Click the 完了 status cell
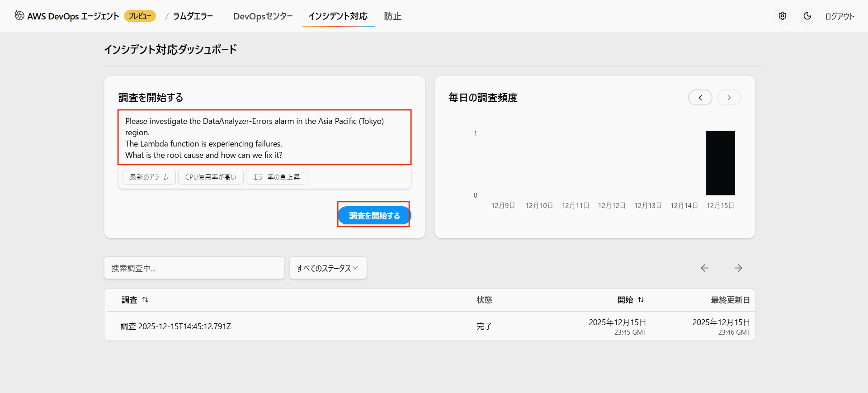The image size is (868, 393). [x=484, y=326]
